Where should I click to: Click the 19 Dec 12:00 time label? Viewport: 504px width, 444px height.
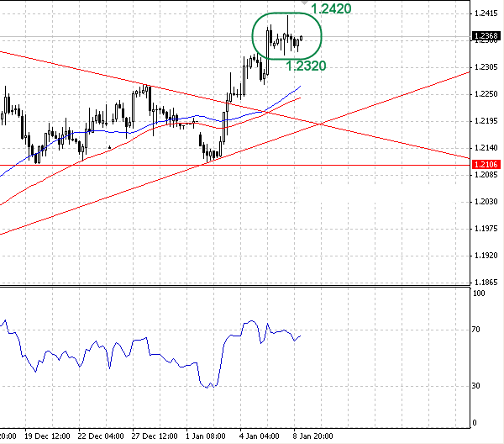coord(47,436)
